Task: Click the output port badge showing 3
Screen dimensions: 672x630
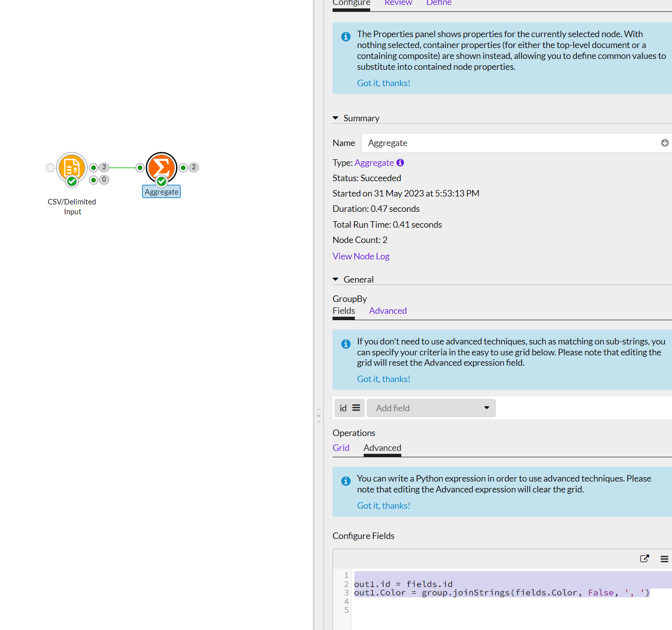Action: [104, 167]
